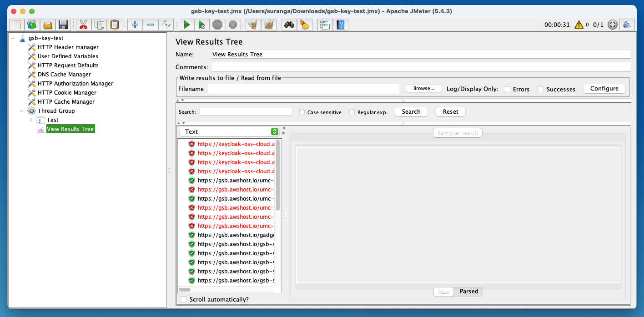
Task: Select the HTTP Cookie Manager node
Action: (x=67, y=92)
